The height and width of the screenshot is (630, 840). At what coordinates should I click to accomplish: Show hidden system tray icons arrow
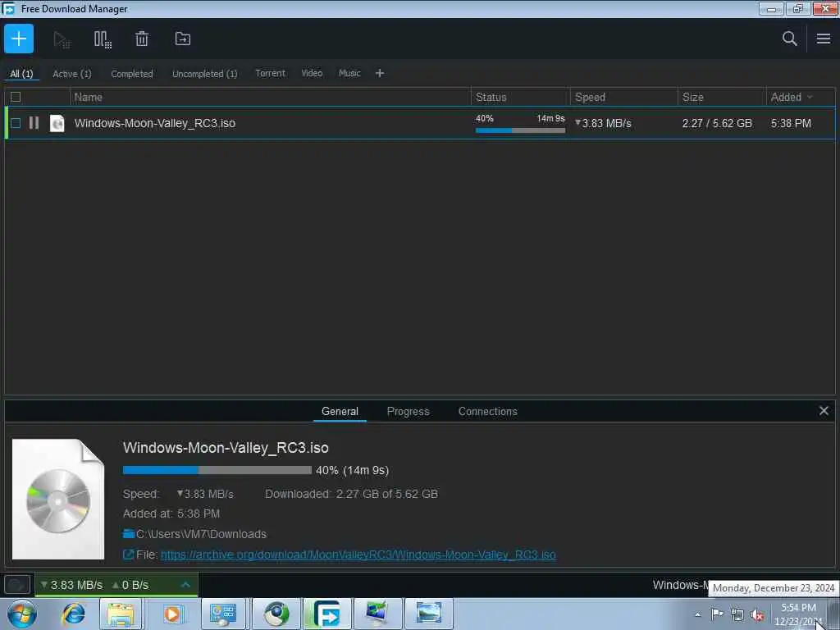(697, 614)
